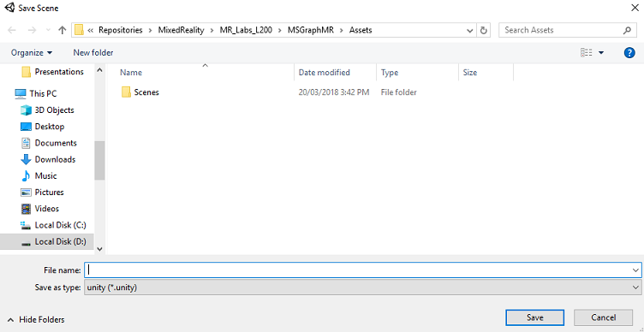Collapse panel with Hide Folders
This screenshot has width=644, height=332.
(36, 320)
